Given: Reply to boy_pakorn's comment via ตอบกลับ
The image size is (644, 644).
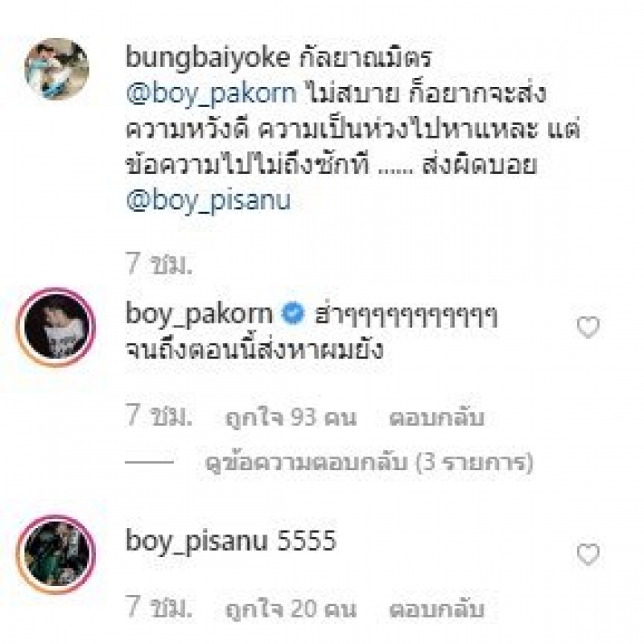Looking at the screenshot, I should [x=436, y=418].
